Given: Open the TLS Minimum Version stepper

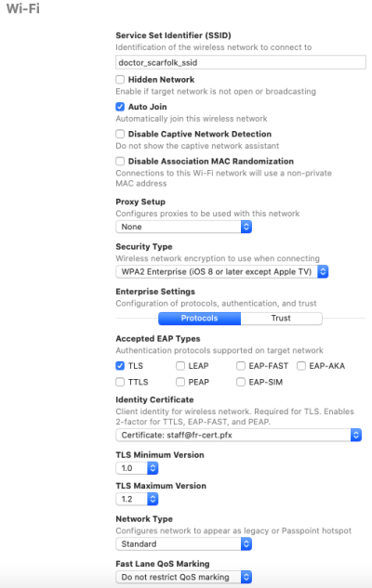Looking at the screenshot, I should 137,468.
